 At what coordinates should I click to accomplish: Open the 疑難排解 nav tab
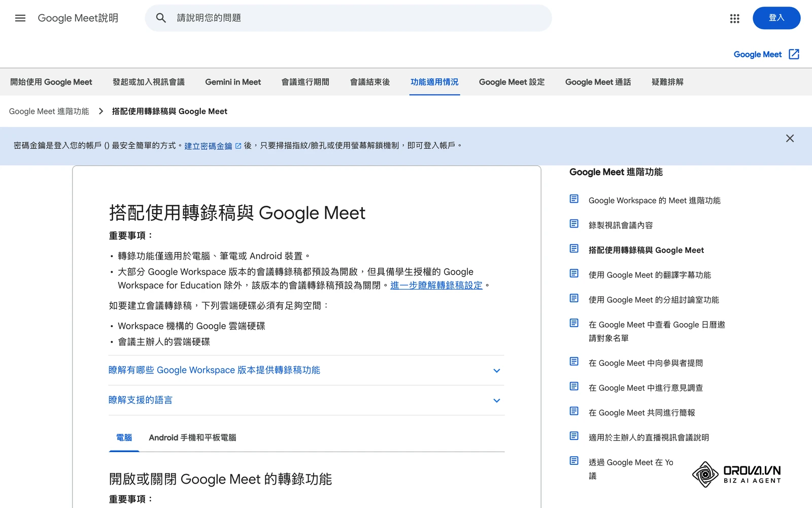(667, 82)
